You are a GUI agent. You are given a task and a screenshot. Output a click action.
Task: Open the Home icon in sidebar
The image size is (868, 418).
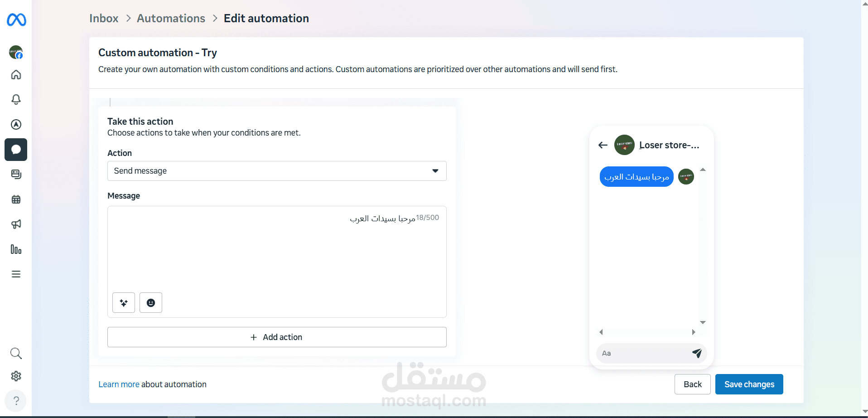coord(16,74)
